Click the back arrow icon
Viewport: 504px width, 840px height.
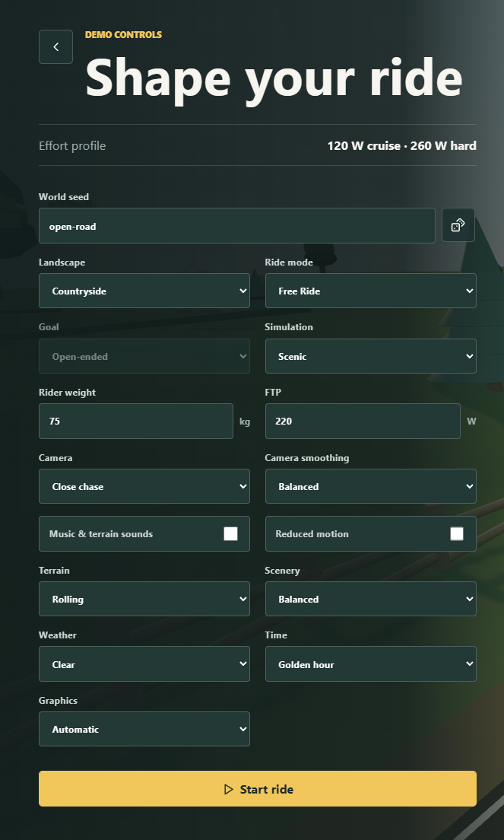point(55,46)
